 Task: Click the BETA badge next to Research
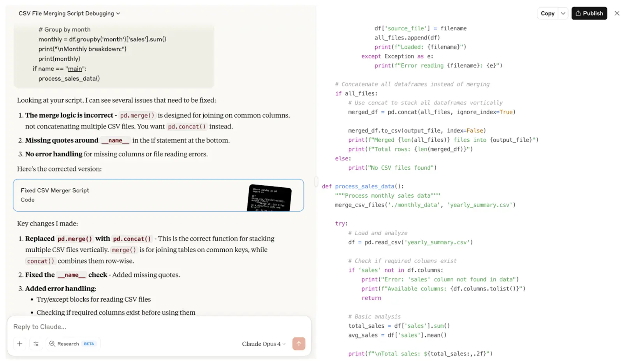pyautogui.click(x=89, y=344)
